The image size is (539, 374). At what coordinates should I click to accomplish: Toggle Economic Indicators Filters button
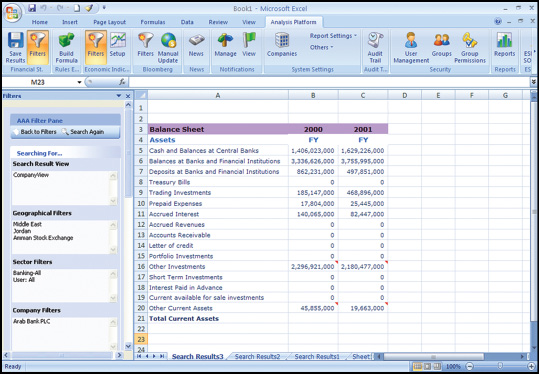(x=96, y=47)
